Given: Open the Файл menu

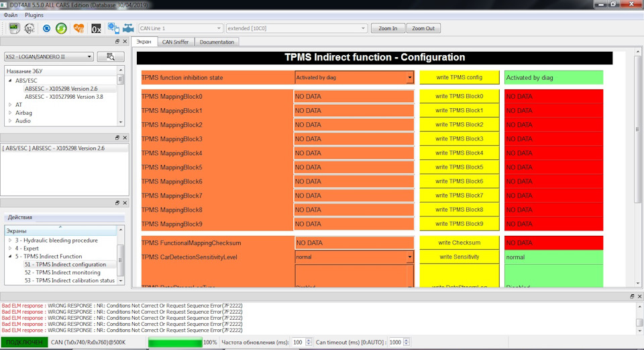Looking at the screenshot, I should [11, 15].
